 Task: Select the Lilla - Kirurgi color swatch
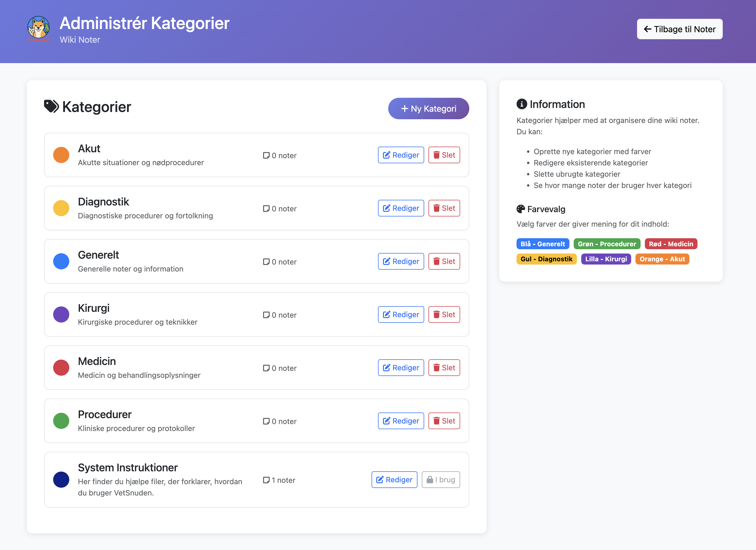point(606,259)
